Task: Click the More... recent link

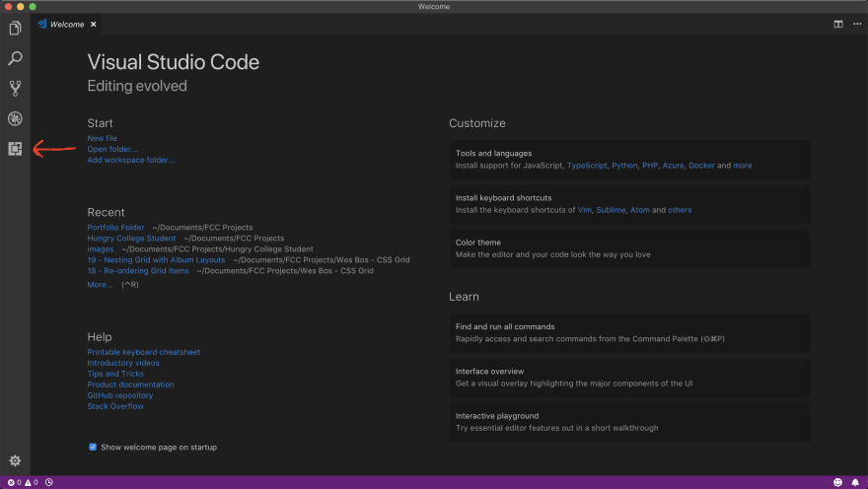Action: (x=100, y=284)
